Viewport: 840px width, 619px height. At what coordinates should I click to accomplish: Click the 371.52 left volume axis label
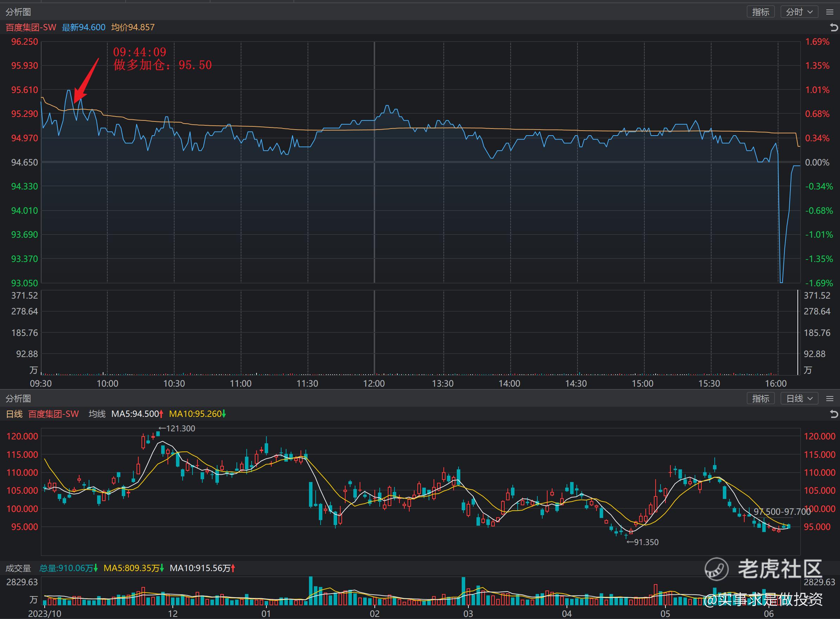(24, 295)
